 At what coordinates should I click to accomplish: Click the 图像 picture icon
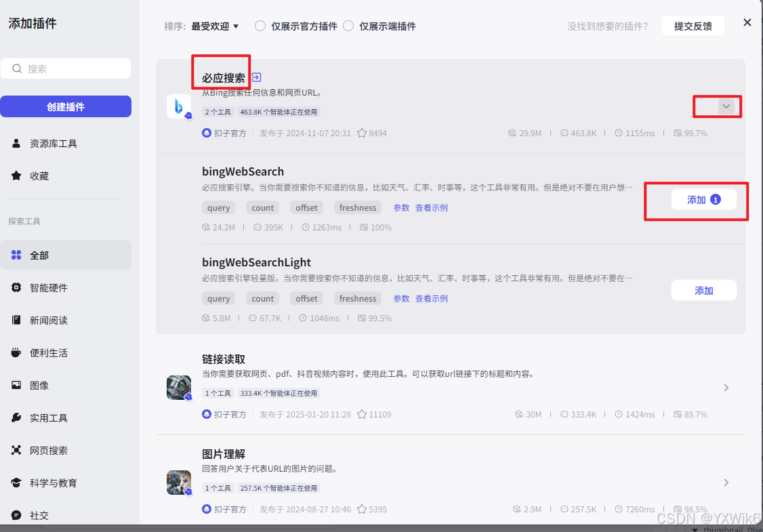click(x=16, y=385)
